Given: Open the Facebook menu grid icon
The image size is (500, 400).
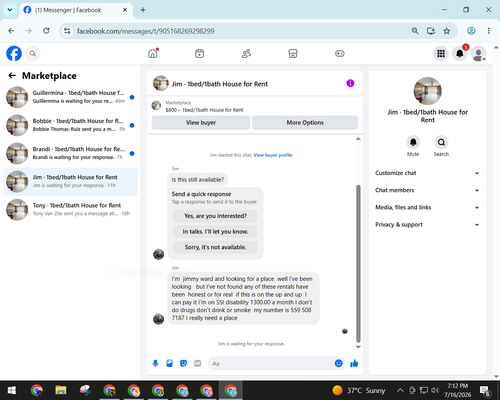Looking at the screenshot, I should 441,53.
